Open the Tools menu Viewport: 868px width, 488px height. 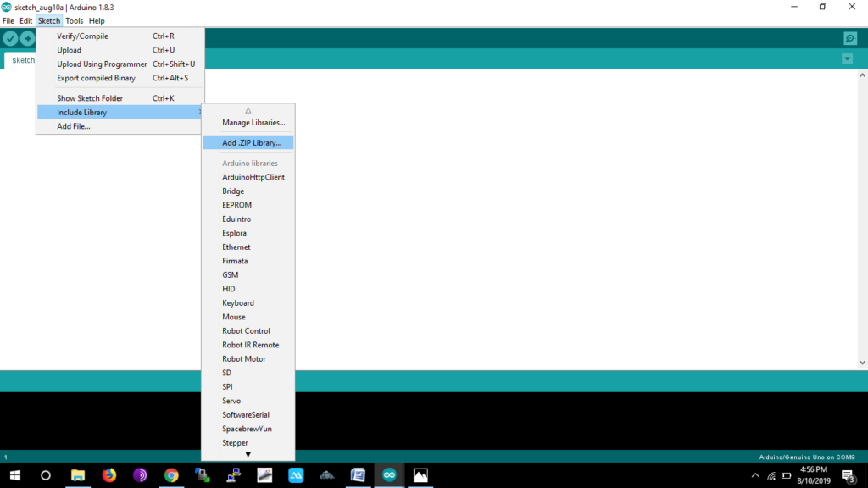(75, 20)
